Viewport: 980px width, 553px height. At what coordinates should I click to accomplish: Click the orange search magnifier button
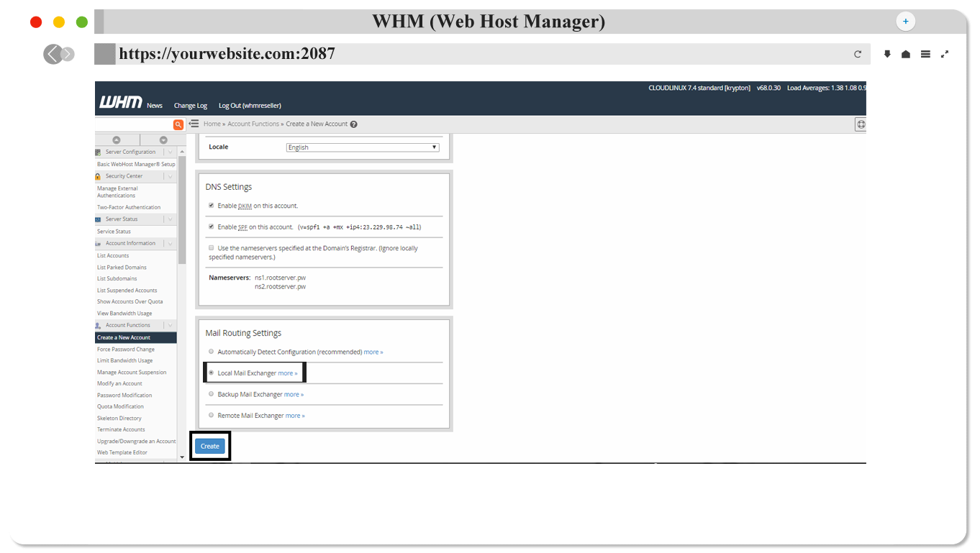[x=178, y=124]
